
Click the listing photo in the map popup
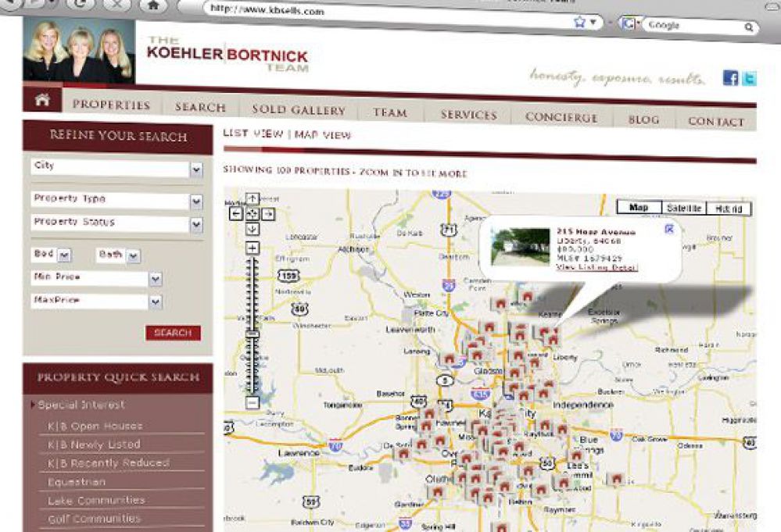coord(521,248)
